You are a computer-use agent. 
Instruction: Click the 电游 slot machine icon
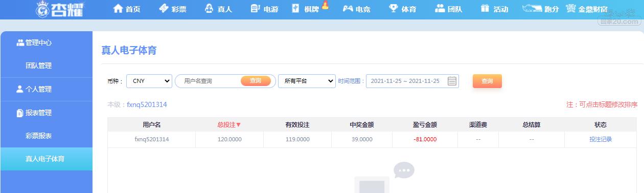coord(256,8)
